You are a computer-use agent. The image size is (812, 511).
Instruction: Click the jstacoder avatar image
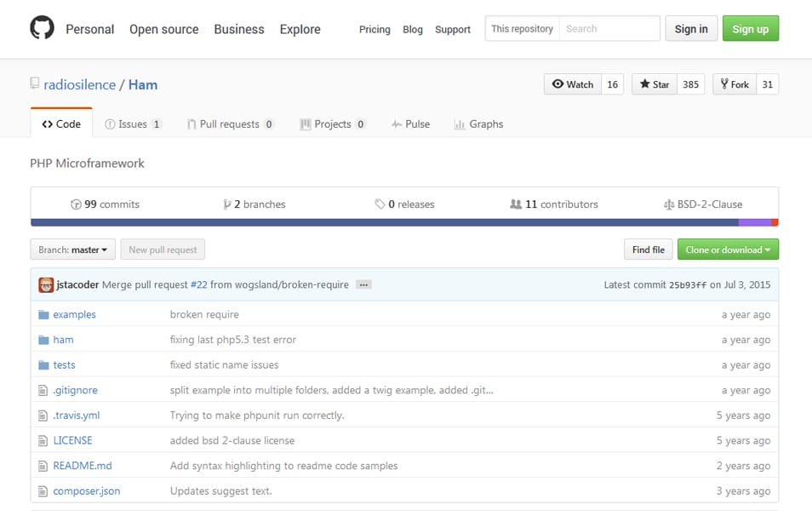(46, 284)
